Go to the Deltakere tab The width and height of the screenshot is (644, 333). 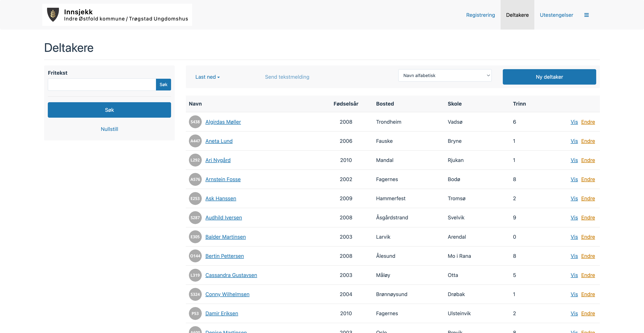pos(517,15)
